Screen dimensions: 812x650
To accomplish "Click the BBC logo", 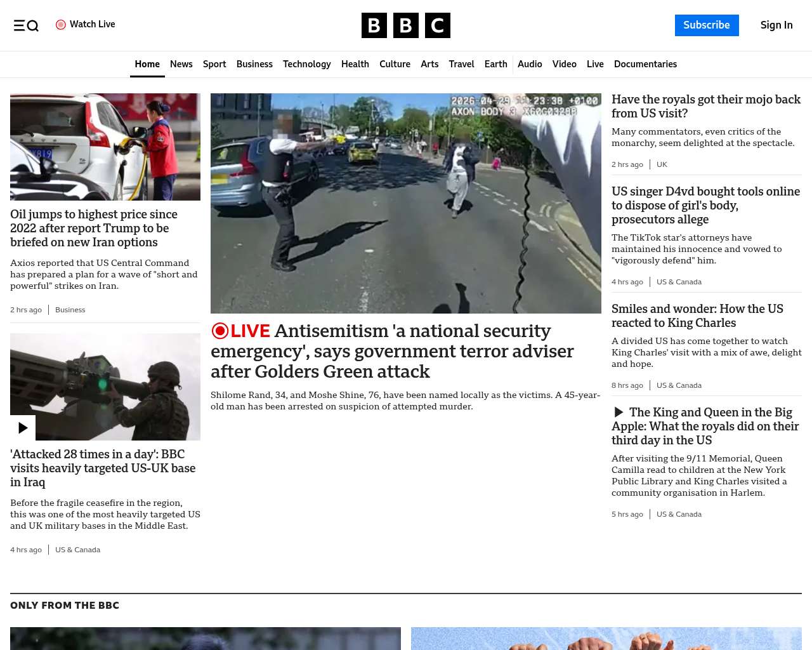I will [x=405, y=25].
